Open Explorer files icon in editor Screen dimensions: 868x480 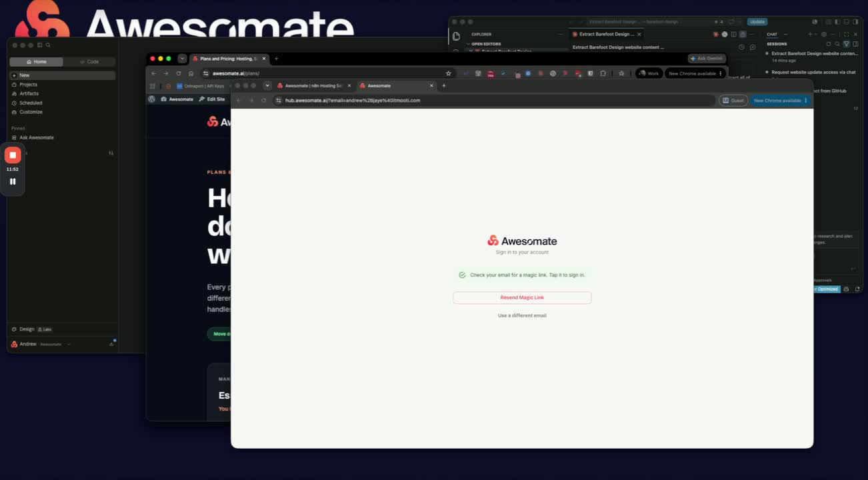tap(456, 36)
